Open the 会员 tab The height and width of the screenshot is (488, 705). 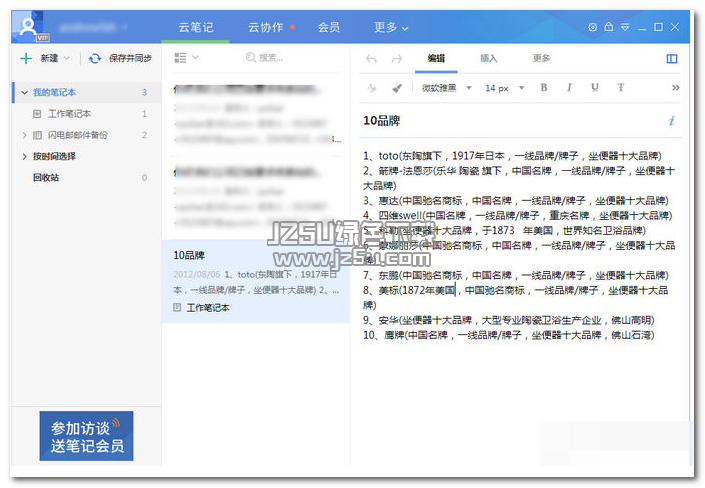click(329, 27)
